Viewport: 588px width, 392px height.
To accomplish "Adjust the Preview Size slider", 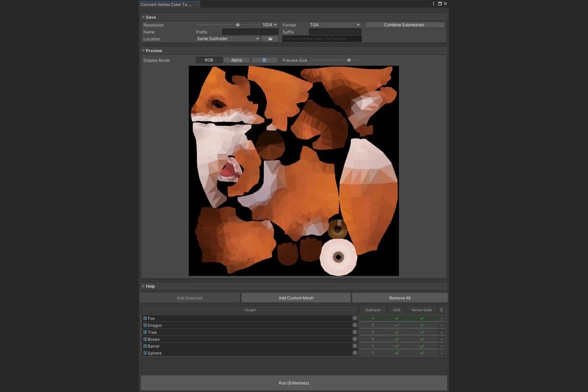I will (x=348, y=60).
